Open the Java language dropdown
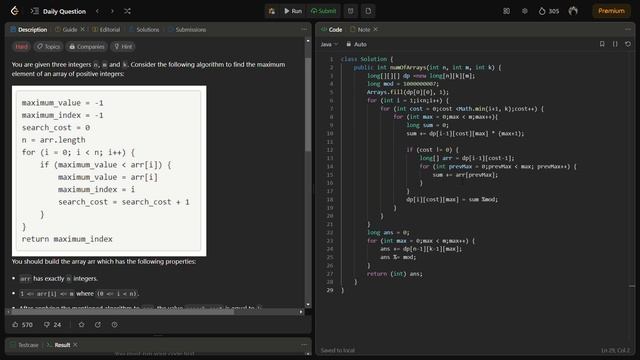 coord(329,44)
